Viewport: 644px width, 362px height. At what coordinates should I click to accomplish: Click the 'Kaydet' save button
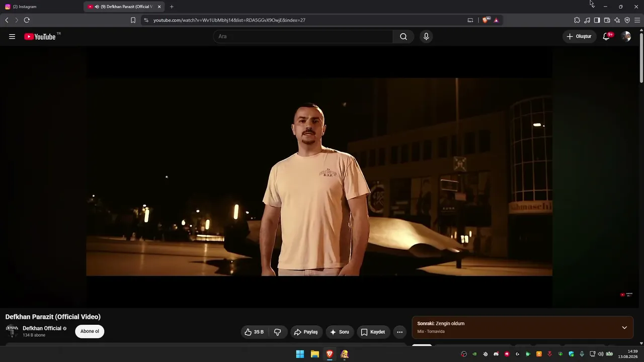pos(373,332)
